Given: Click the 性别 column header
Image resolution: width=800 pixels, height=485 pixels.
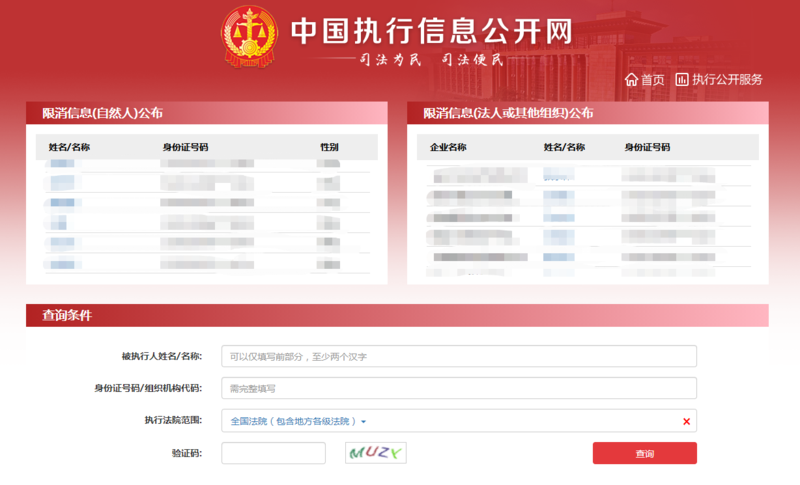Looking at the screenshot, I should 329,147.
